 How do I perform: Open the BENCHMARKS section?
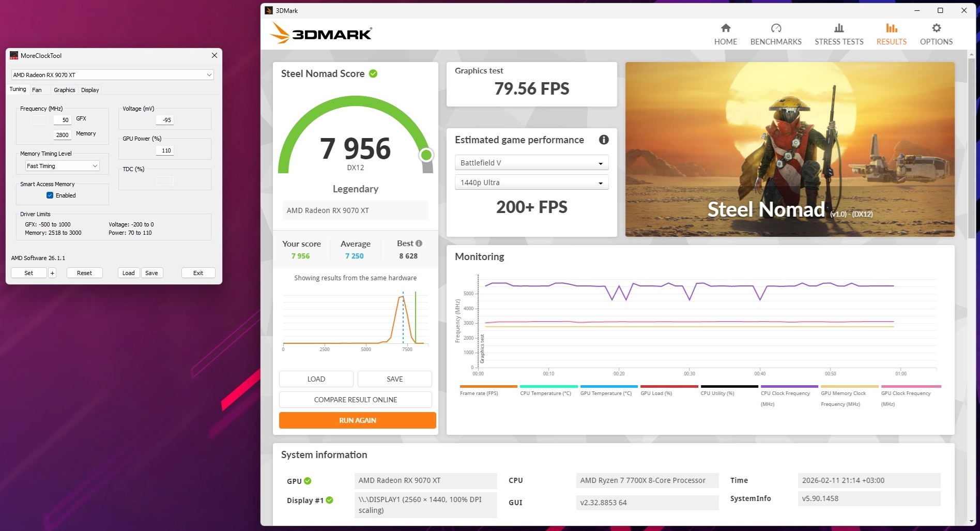pyautogui.click(x=776, y=35)
